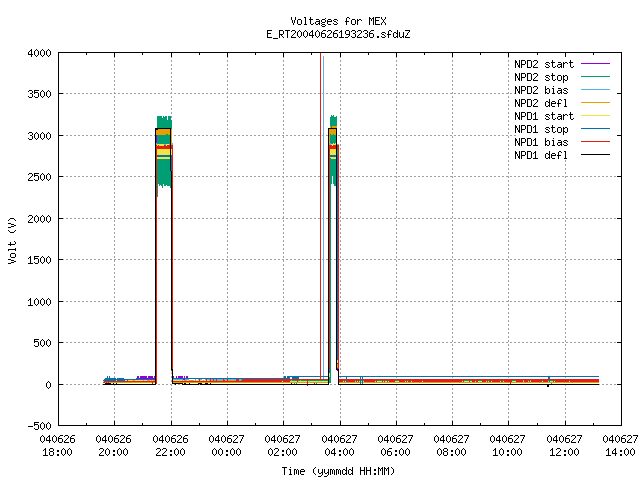
Task: Click the '040627 08:00' time tick label
Action: pos(451,446)
